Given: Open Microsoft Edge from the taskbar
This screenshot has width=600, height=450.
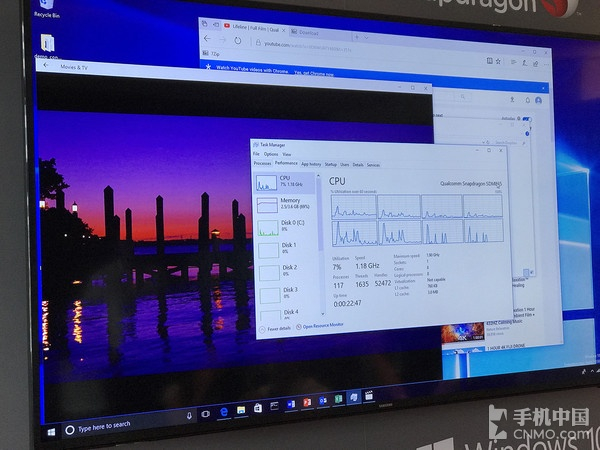Looking at the screenshot, I should coord(224,412).
